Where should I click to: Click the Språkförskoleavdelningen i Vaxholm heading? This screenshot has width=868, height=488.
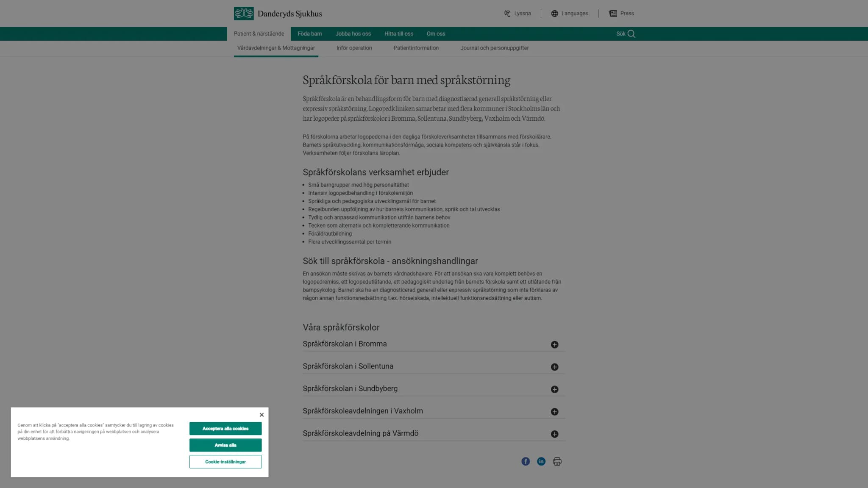point(363,411)
